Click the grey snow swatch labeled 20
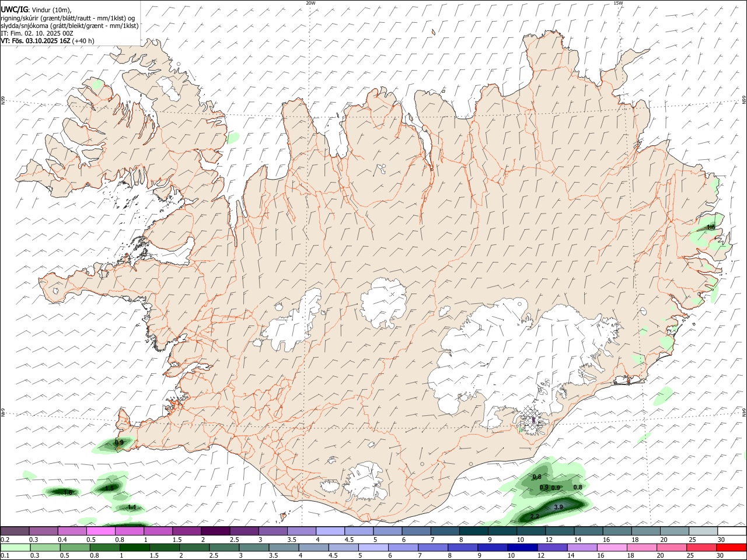747x560 pixels. pyautogui.click(x=674, y=531)
